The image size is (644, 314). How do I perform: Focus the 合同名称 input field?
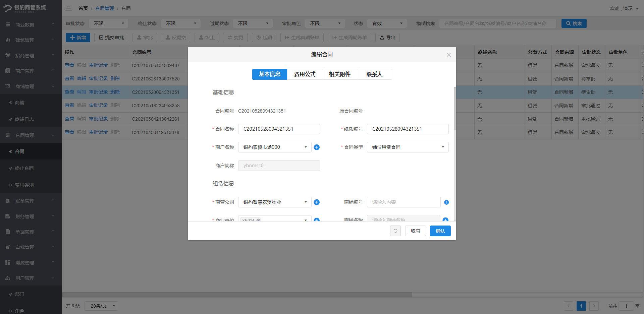point(279,129)
